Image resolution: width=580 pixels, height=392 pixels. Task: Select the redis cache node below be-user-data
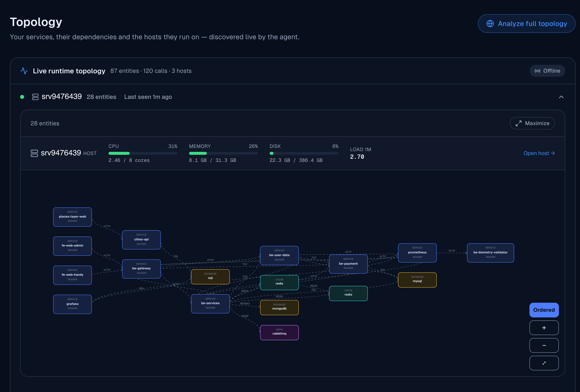click(279, 282)
